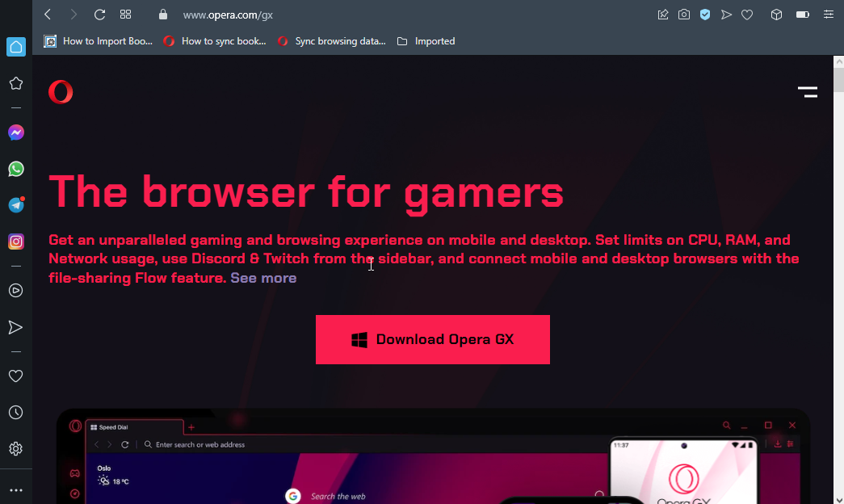Open 'How to sync book...' bookmark
This screenshot has width=844, height=504.
[215, 41]
